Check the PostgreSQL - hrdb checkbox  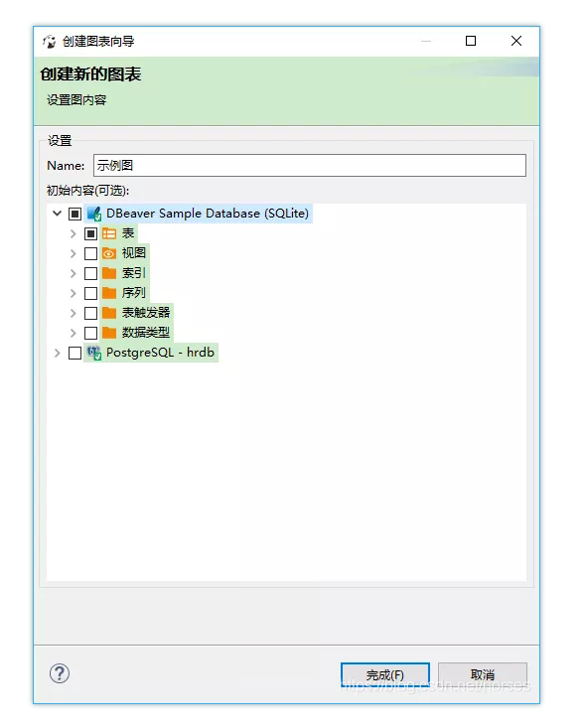[x=74, y=353]
